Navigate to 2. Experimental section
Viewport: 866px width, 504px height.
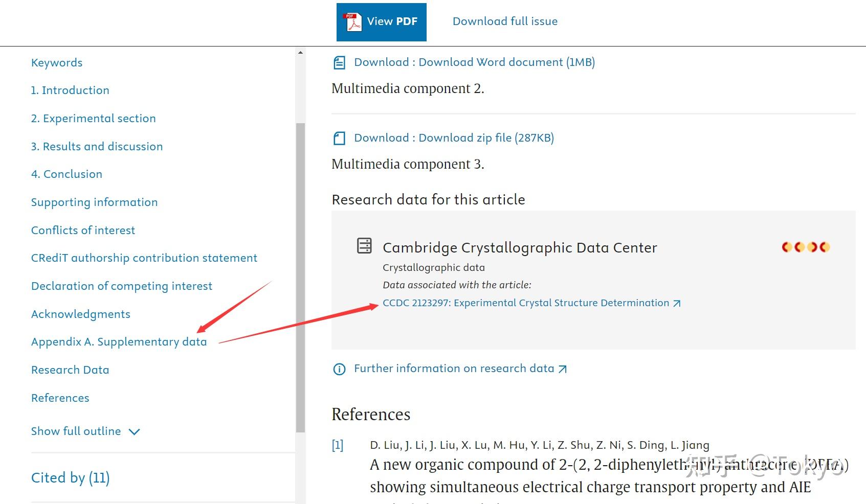point(93,119)
